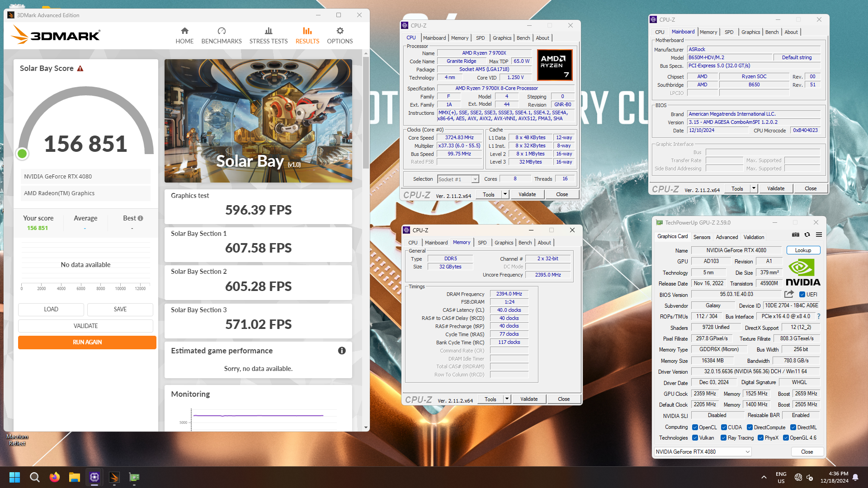Show Estimated game performance info
Viewport: 868px width, 488px height.
tap(342, 351)
